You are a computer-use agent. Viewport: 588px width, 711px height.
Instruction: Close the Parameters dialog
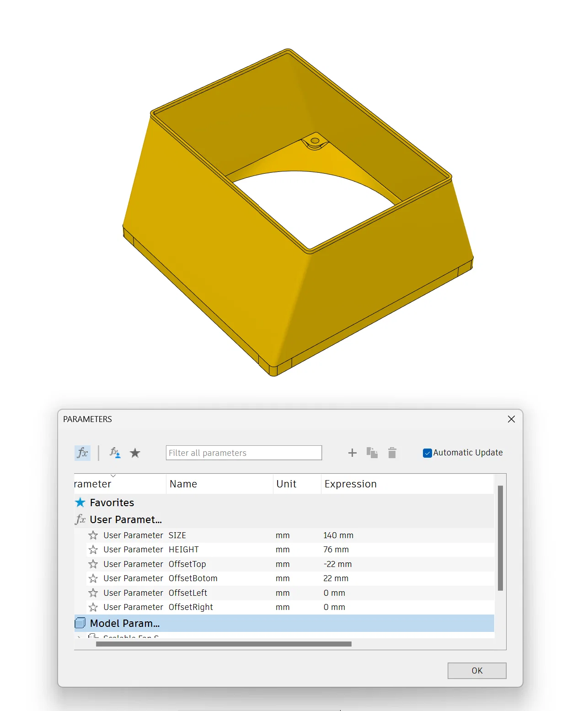click(x=511, y=419)
